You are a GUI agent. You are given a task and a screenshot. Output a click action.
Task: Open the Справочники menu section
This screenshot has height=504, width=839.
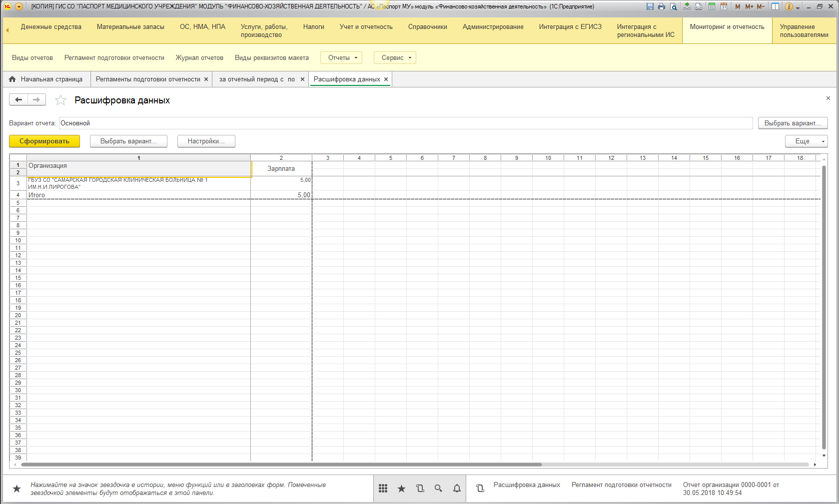tap(427, 27)
